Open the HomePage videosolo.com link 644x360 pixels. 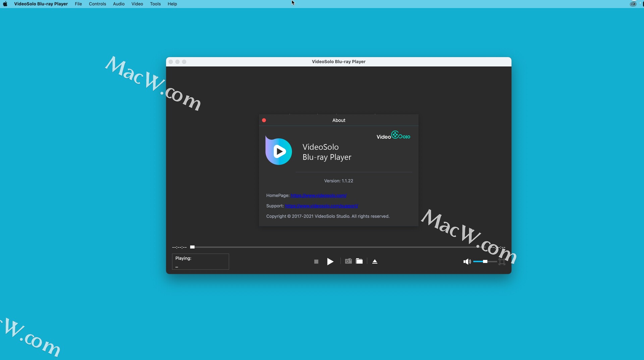coord(318,195)
